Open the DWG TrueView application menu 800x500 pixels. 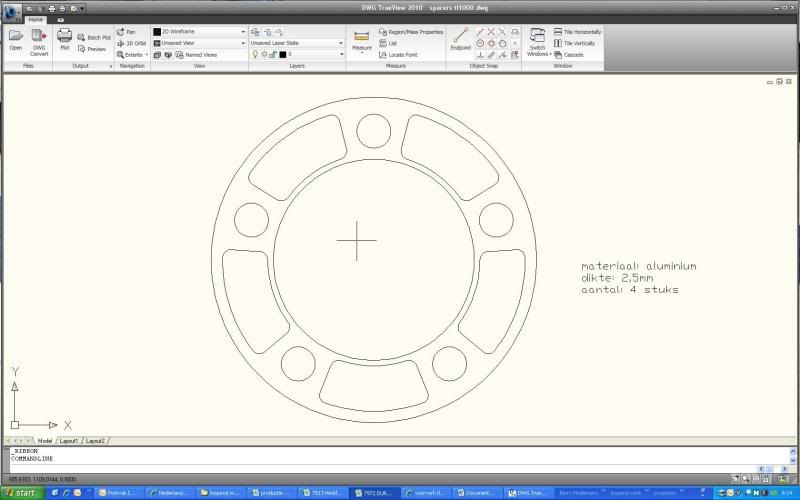pos(12,12)
